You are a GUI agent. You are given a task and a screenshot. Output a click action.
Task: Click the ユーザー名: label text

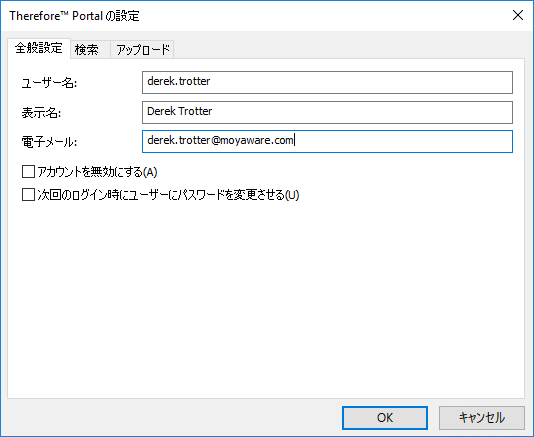(49, 83)
